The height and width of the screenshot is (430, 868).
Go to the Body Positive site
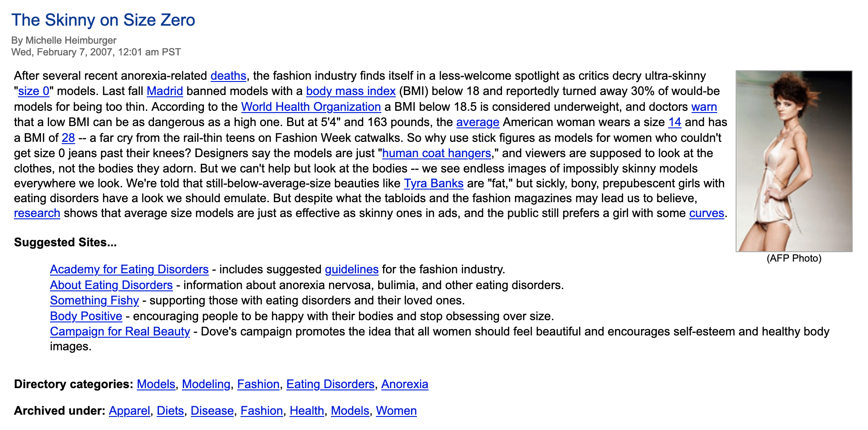[x=86, y=316]
